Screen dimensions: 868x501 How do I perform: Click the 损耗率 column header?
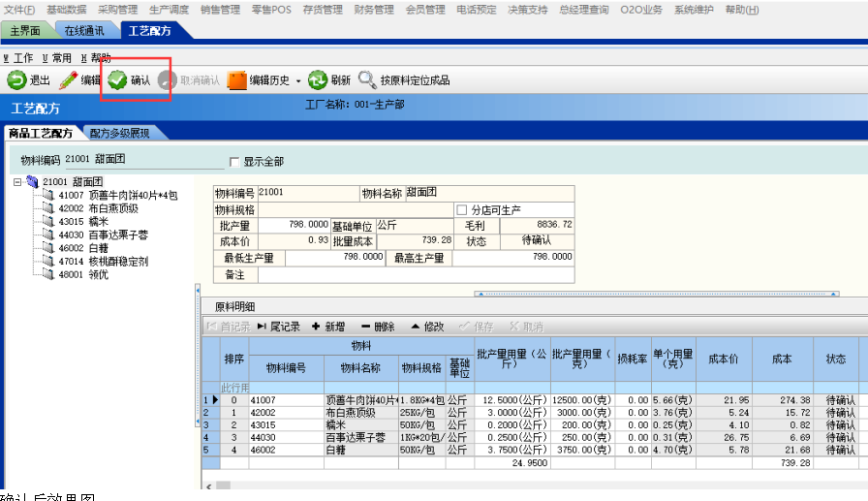coord(633,359)
